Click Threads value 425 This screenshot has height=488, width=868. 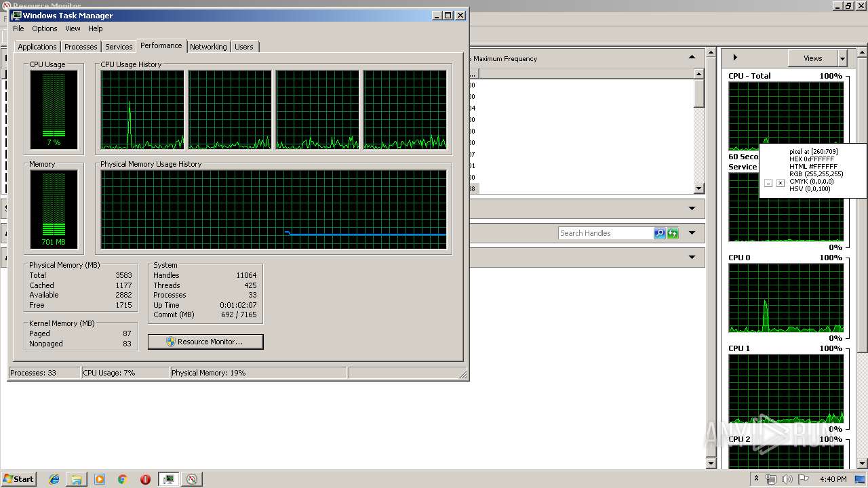[250, 285]
